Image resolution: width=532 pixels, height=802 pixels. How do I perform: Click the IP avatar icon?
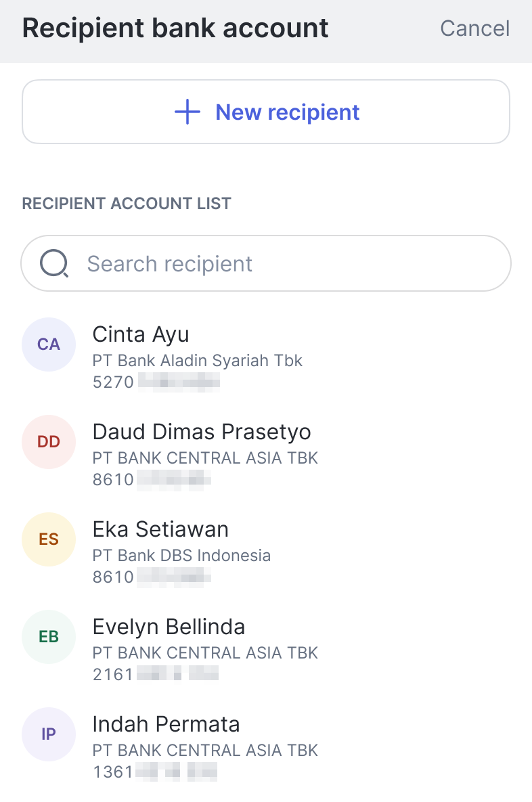coord(49,734)
